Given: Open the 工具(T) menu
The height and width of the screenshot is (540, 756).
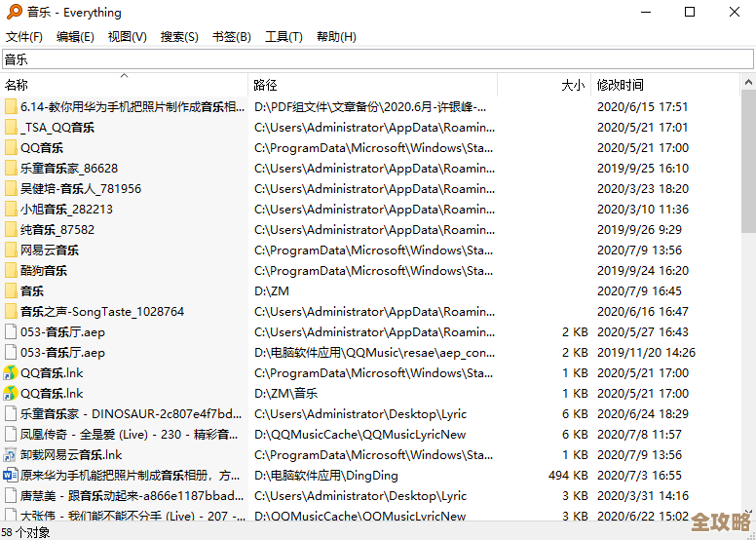Looking at the screenshot, I should click(283, 37).
